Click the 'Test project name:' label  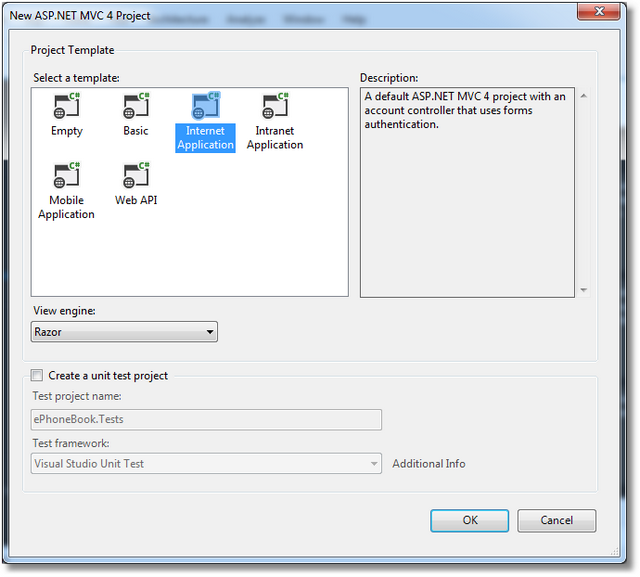[x=77, y=396]
